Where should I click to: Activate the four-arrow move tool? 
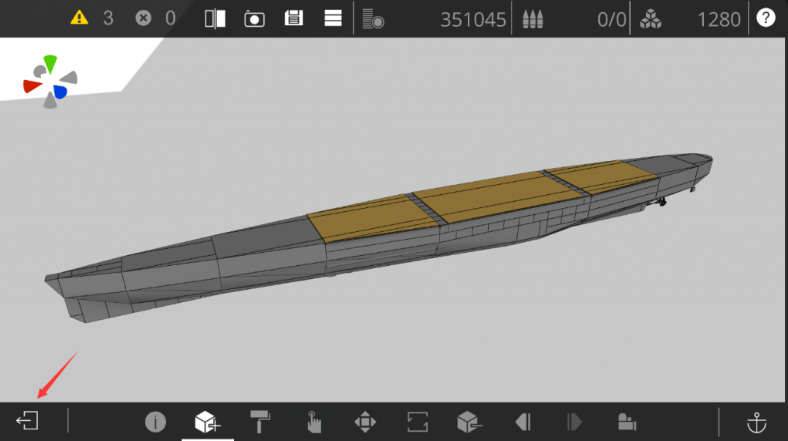pos(365,421)
